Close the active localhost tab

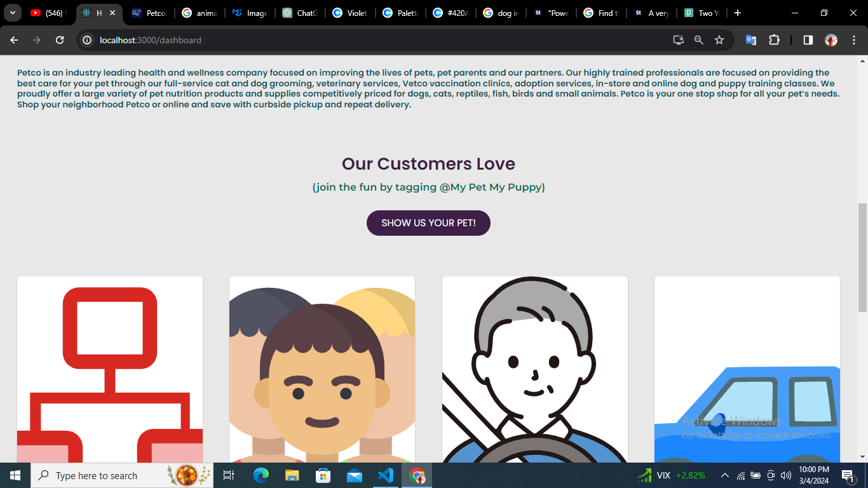click(112, 13)
